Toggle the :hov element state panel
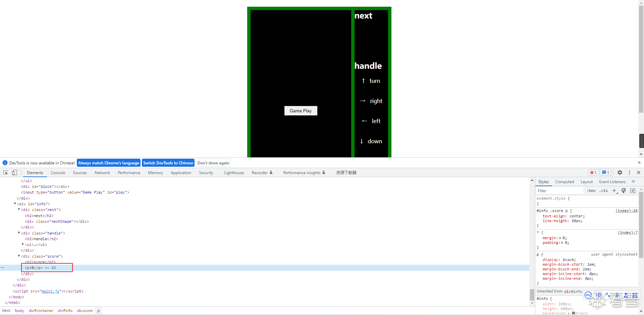 (591, 191)
